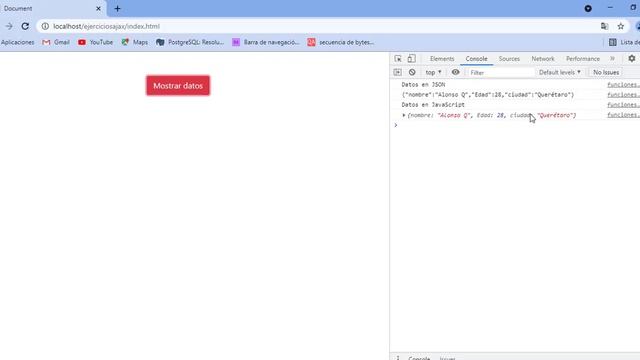Image resolution: width=640 pixels, height=360 pixels.
Task: Select the Datos en JSON log line
Action: click(423, 84)
